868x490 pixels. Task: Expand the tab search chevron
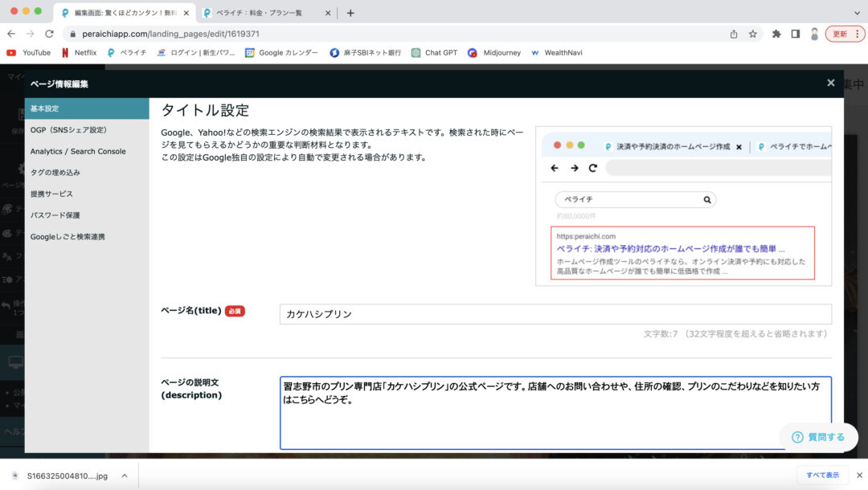[x=857, y=13]
